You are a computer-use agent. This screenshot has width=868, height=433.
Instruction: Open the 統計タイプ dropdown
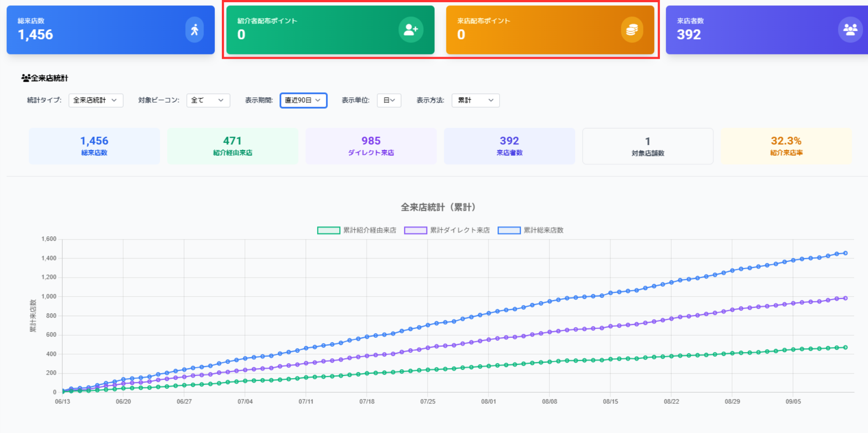96,101
